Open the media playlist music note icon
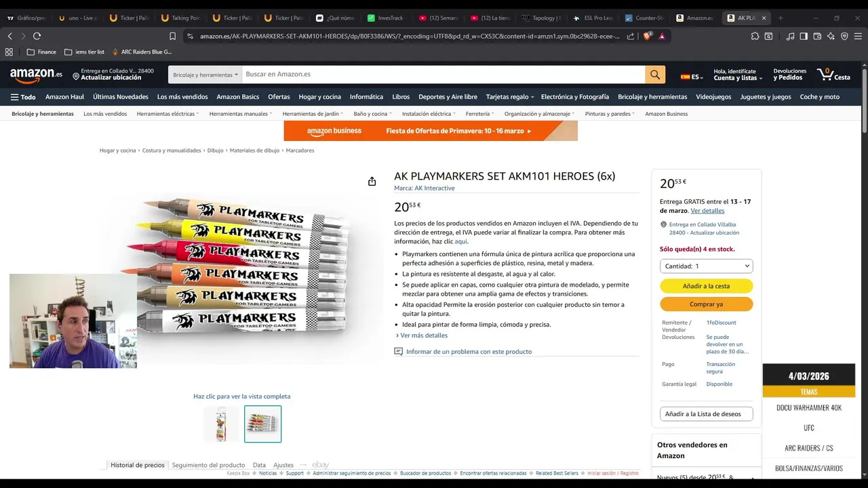The width and height of the screenshot is (868, 488). click(790, 36)
